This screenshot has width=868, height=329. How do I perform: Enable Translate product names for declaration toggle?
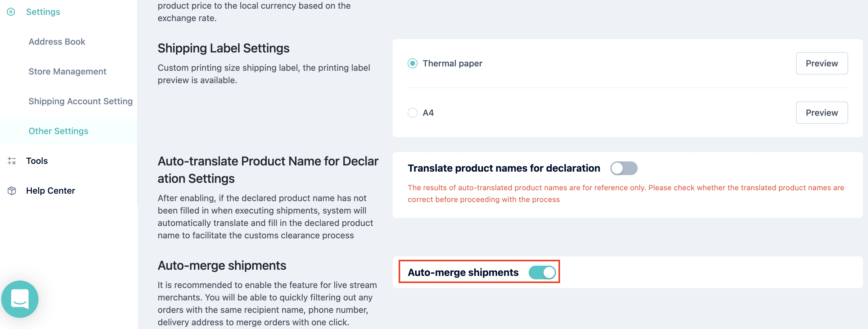point(624,168)
